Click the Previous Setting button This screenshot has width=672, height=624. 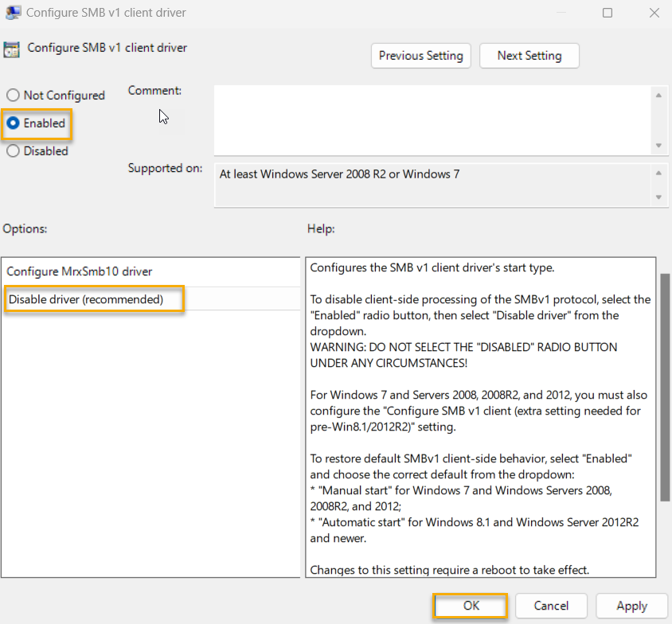(x=420, y=56)
